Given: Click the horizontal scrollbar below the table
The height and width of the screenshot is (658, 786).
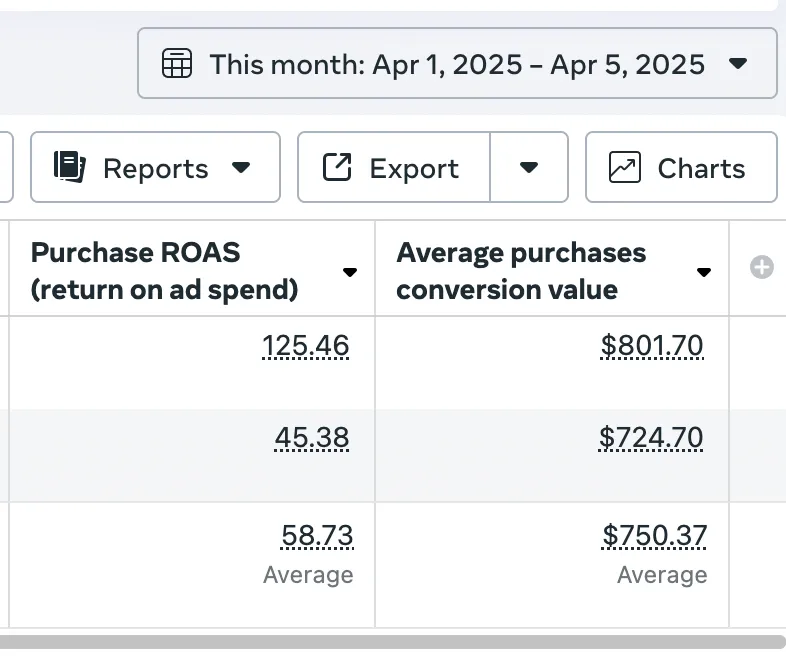Looking at the screenshot, I should pos(393,642).
